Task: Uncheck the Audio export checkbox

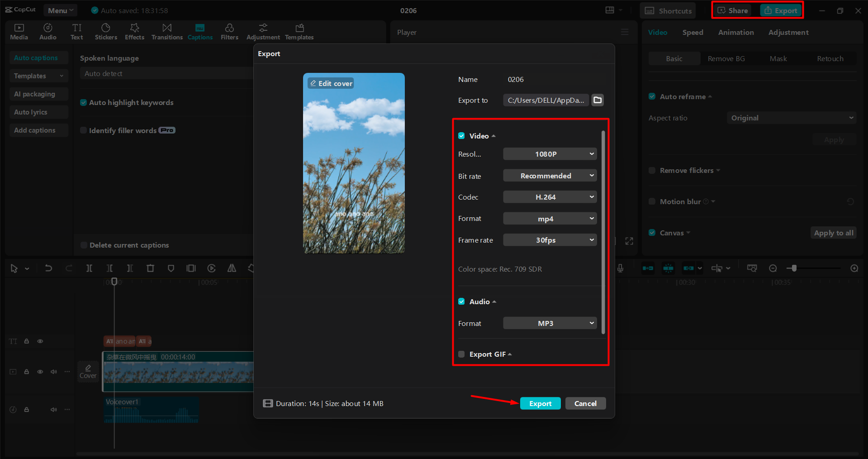Action: pos(461,301)
